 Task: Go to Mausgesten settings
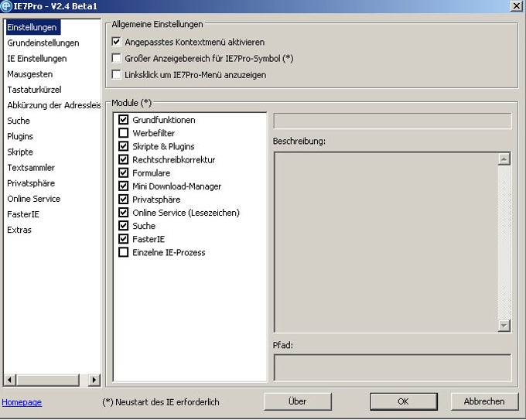tap(30, 74)
